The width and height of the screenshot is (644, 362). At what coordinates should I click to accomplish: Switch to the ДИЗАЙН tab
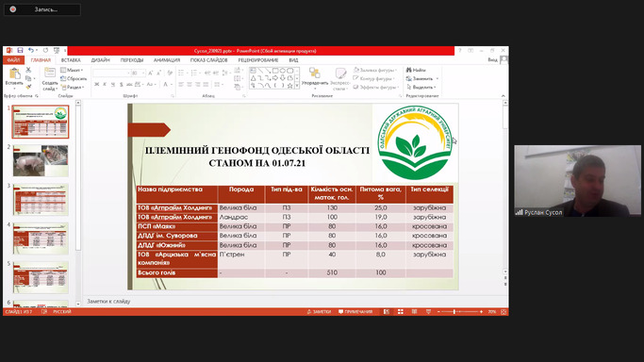[x=100, y=60]
